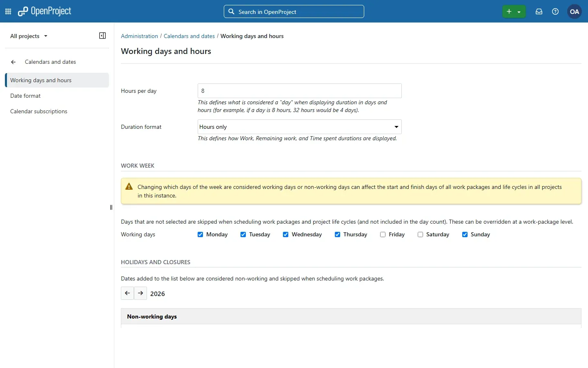Go to OpenProject home logo

45,11
